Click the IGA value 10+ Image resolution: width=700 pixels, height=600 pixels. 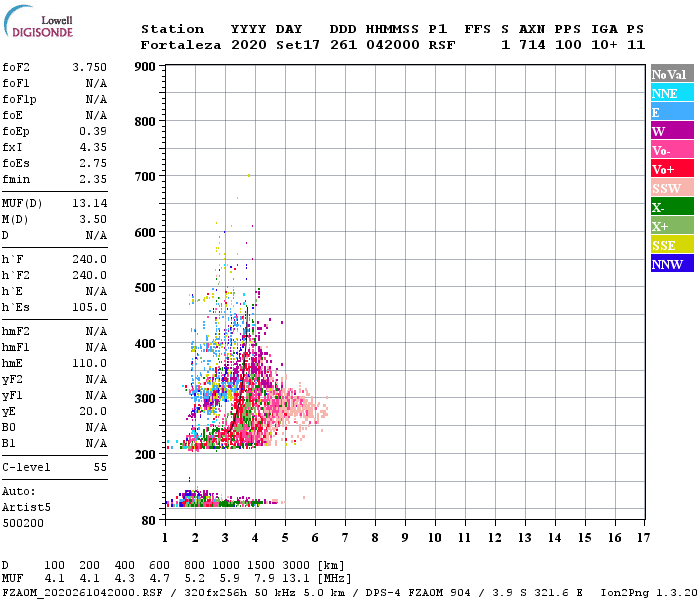(x=604, y=45)
